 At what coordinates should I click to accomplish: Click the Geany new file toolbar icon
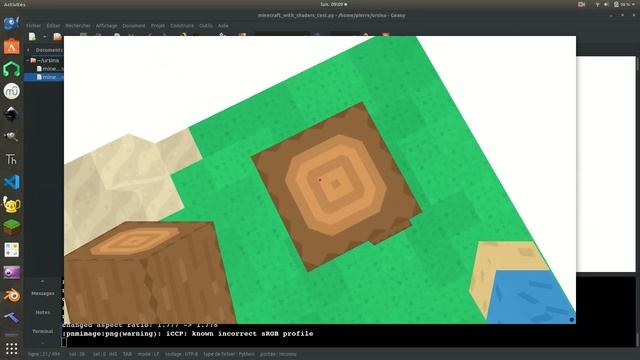(32, 37)
